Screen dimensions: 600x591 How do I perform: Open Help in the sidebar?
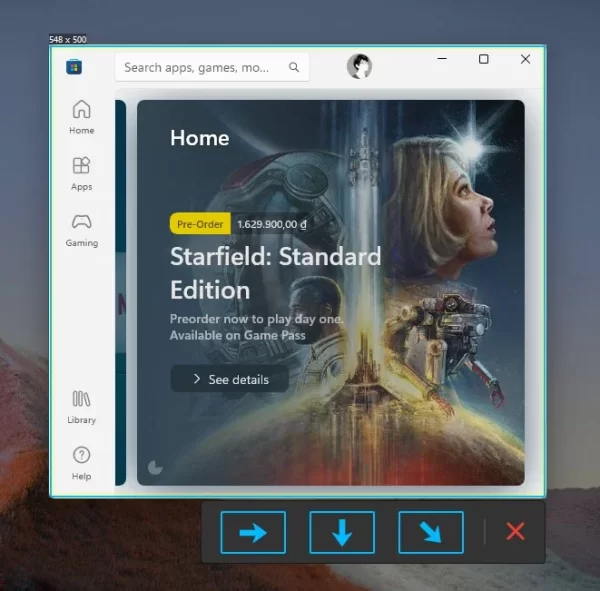(82, 463)
